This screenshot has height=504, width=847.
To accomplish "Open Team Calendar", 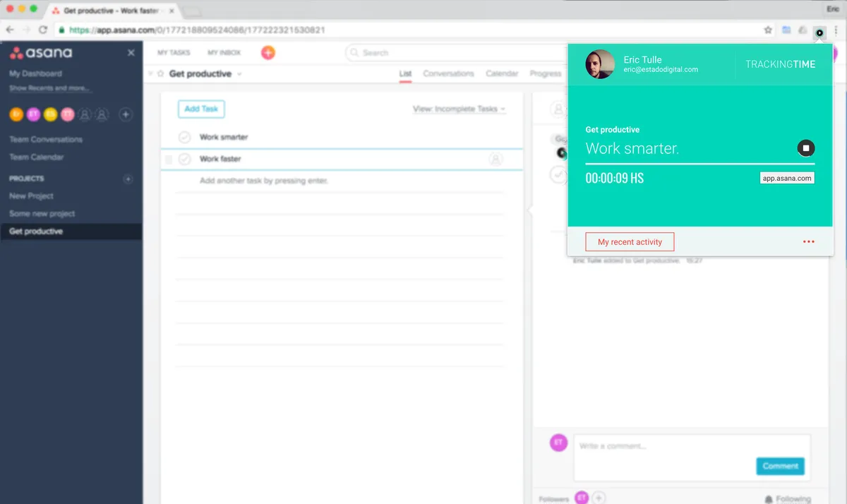I will (x=37, y=157).
